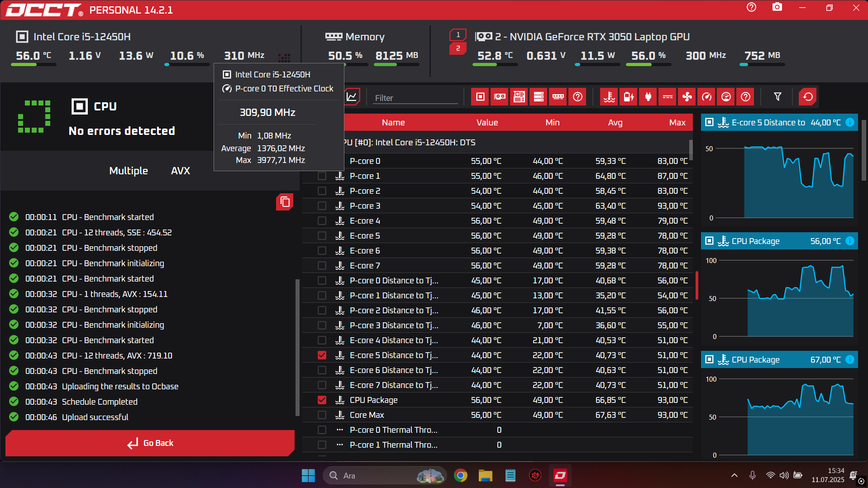
Task: Check the E-core 7 temperature checkbox
Action: (322, 266)
